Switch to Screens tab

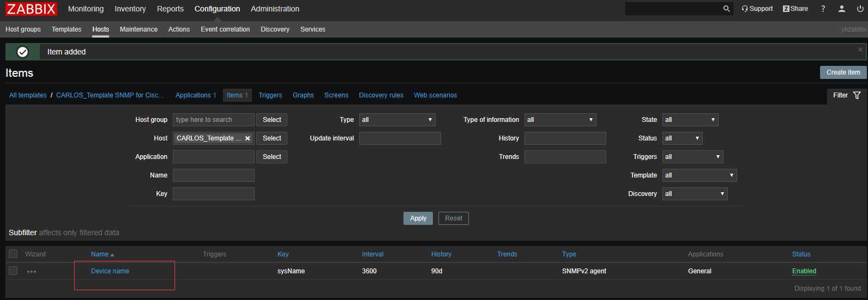pos(336,95)
